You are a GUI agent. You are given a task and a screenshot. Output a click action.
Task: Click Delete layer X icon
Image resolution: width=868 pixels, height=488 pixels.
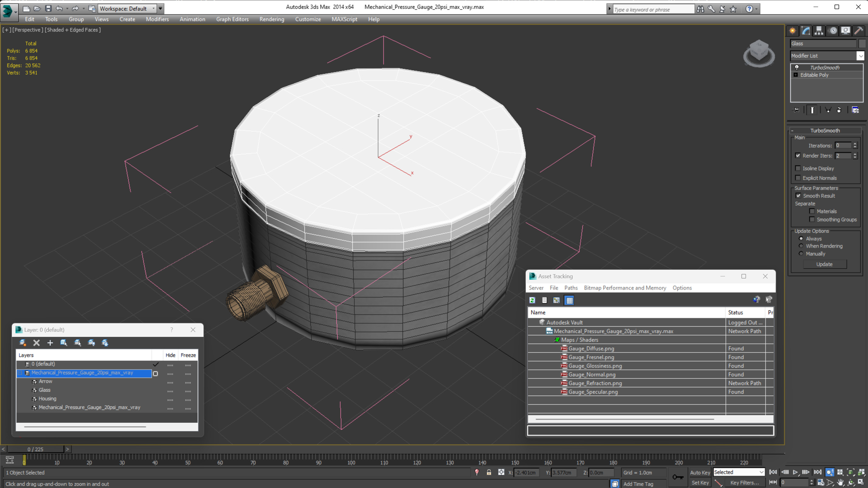coord(37,343)
